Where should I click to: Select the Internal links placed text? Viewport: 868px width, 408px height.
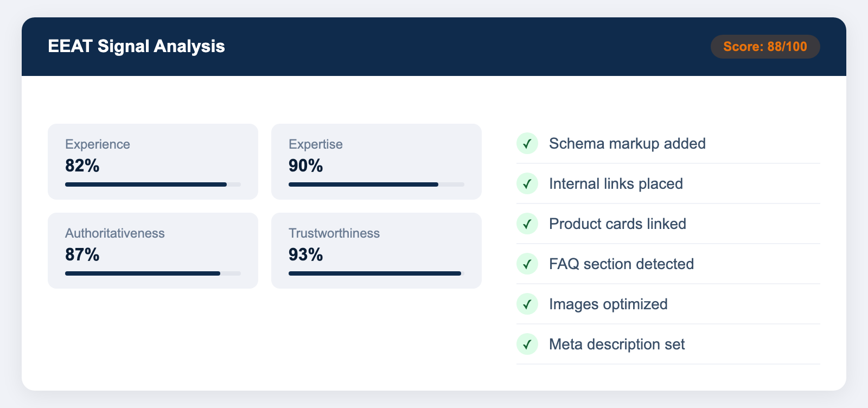[x=616, y=183]
